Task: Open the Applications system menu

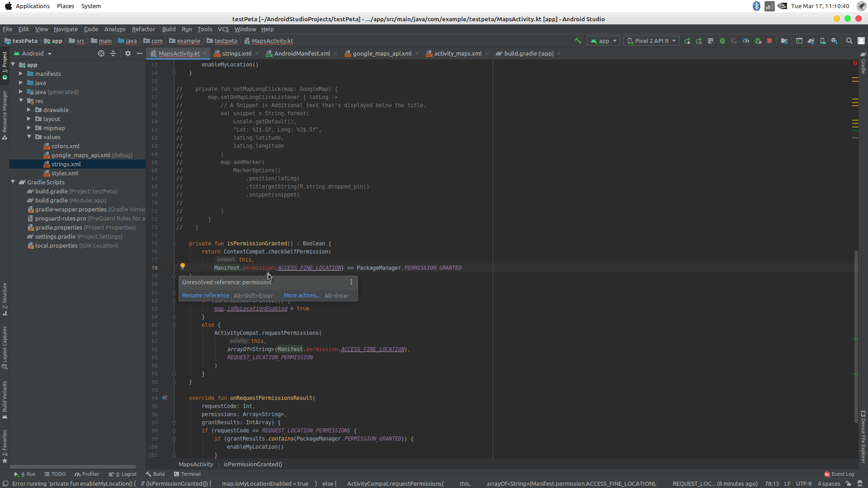Action: tap(33, 6)
